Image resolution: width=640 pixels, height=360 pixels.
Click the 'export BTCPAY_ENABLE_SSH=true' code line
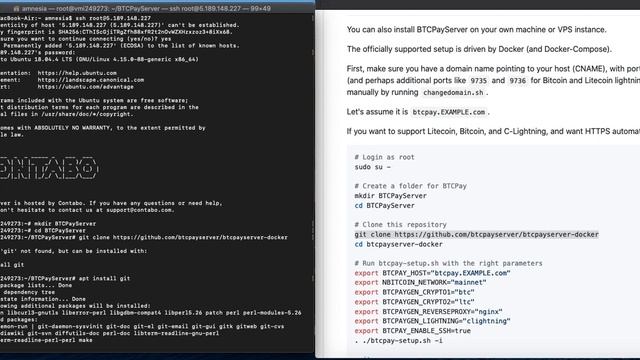pos(413,331)
